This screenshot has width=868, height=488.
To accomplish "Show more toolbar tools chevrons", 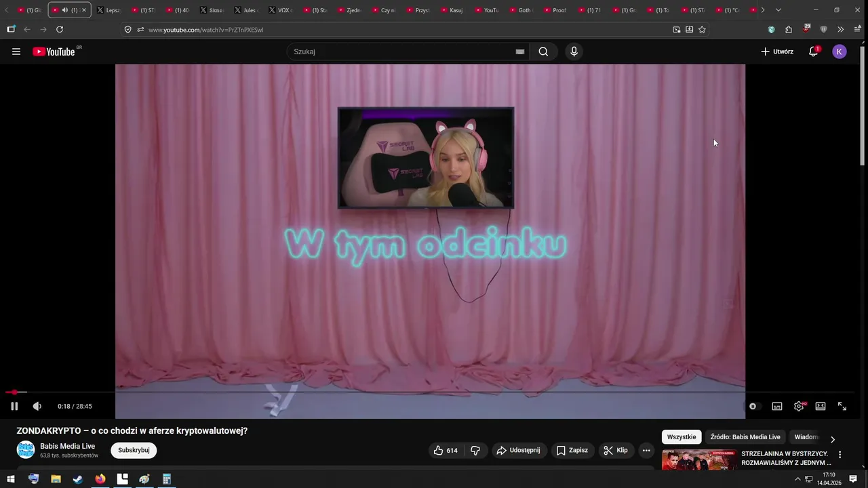I will coord(841,29).
